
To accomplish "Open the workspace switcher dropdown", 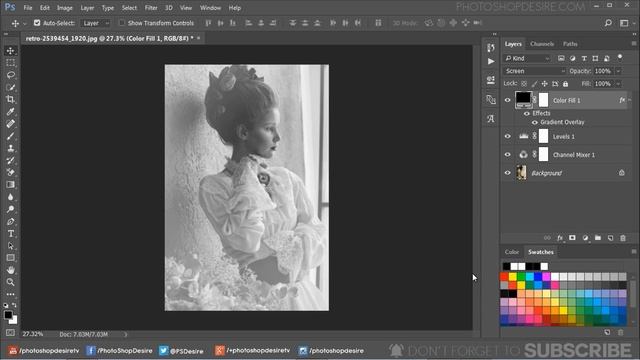I will tap(626, 23).
